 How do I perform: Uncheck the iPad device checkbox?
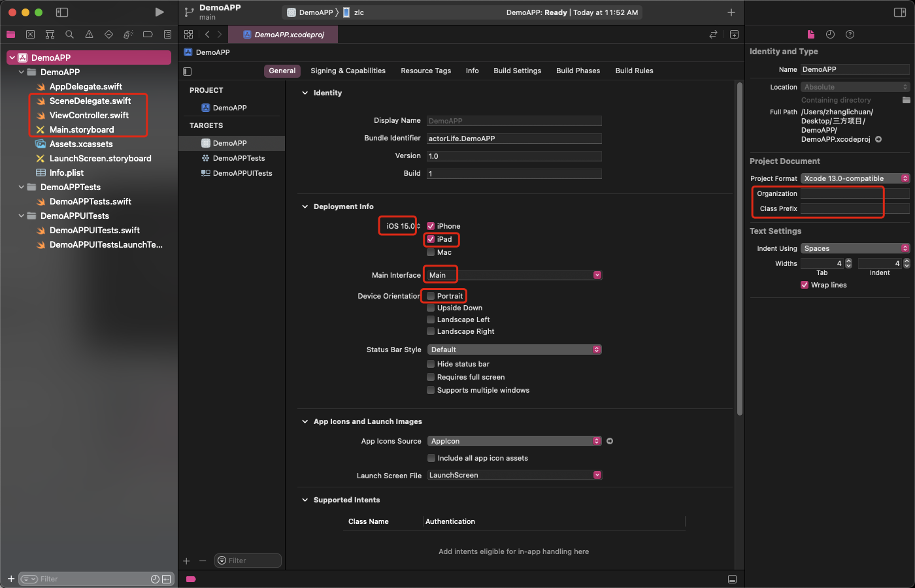(x=431, y=239)
